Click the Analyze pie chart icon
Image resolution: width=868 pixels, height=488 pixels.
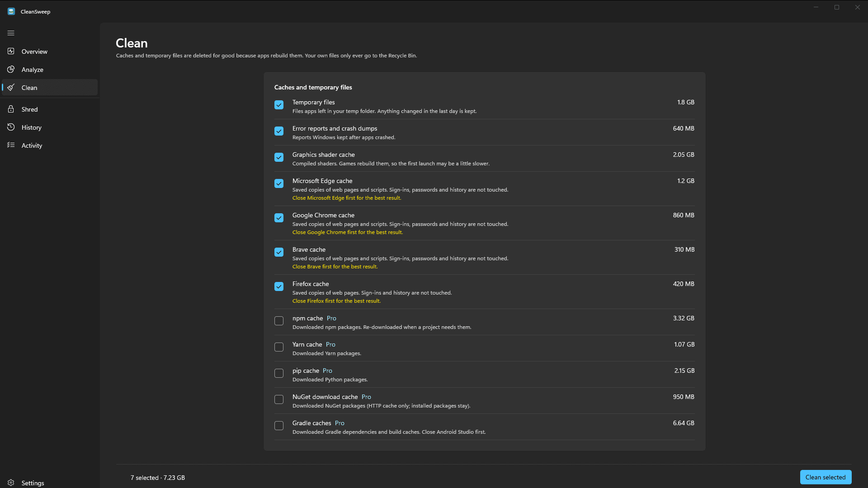[x=11, y=69]
